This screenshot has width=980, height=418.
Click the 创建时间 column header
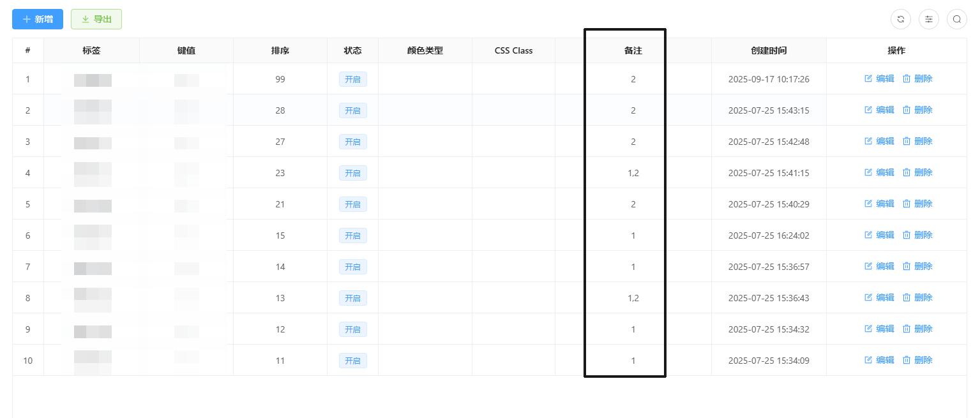[x=769, y=50]
